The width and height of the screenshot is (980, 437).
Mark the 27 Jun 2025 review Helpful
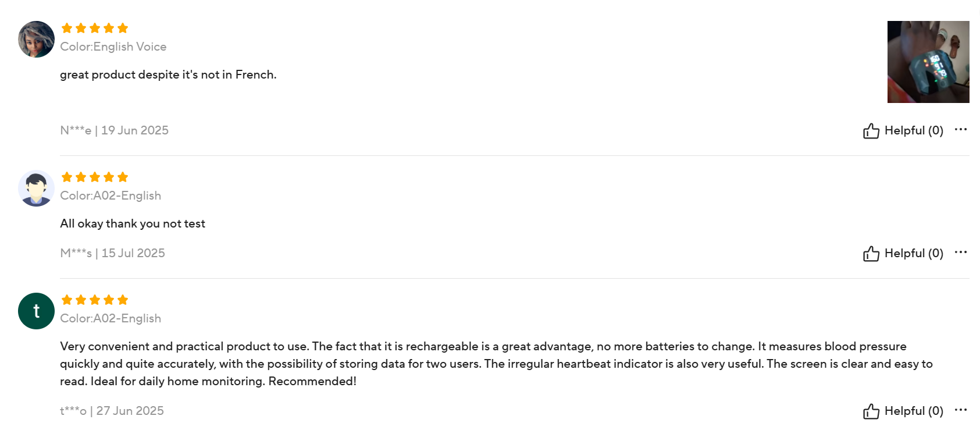[x=913, y=411]
